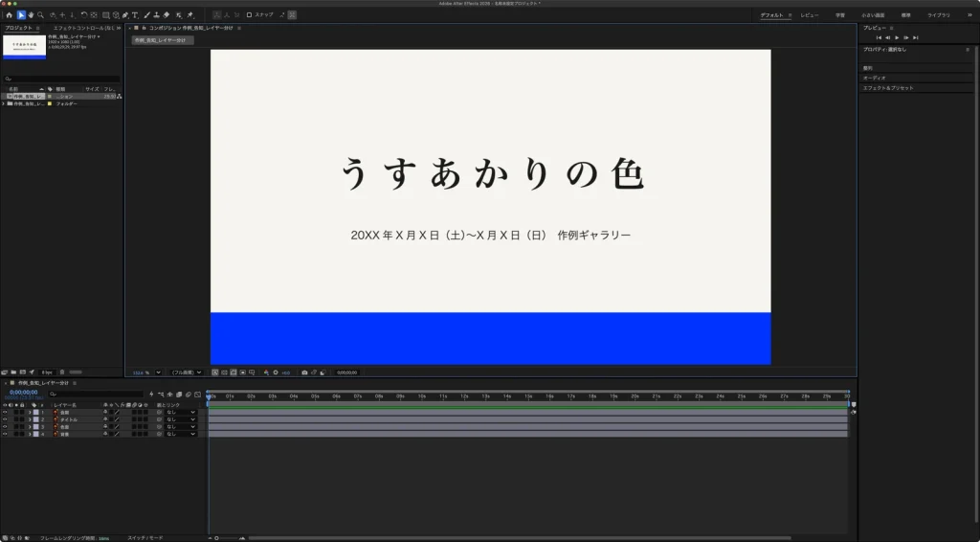Click the new folder icon in Project panel footer

(13, 373)
